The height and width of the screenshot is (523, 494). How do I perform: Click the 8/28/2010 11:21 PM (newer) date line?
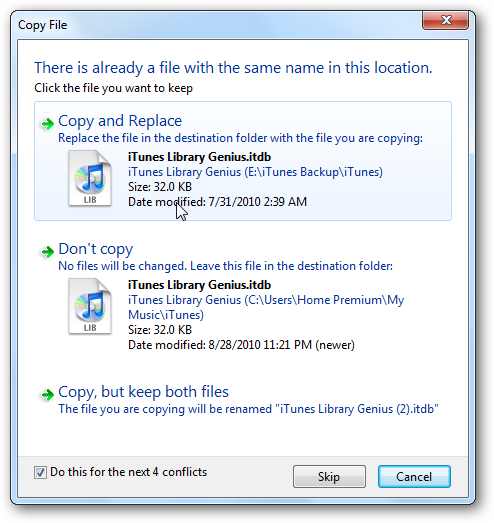[241, 345]
